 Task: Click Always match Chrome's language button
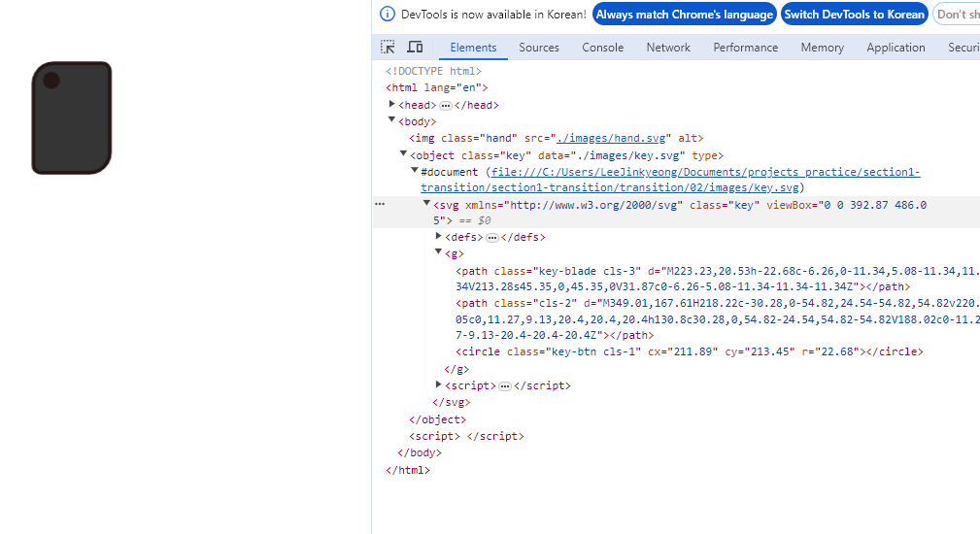click(685, 15)
